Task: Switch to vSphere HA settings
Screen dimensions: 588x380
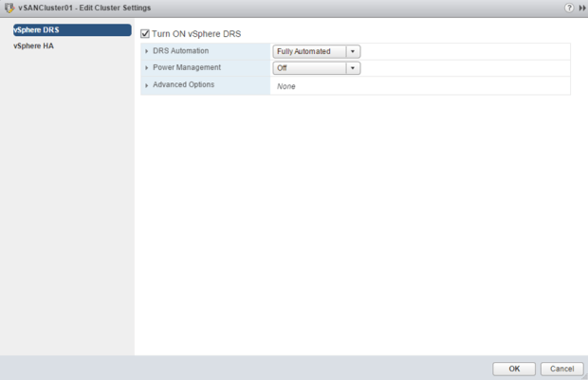Action: pos(34,45)
